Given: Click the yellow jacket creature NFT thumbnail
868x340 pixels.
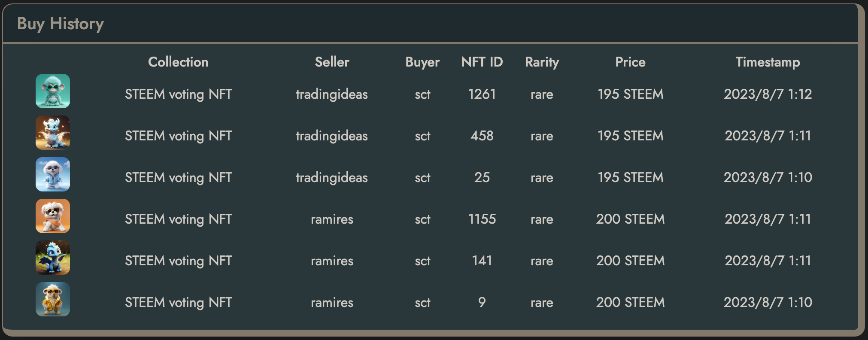Looking at the screenshot, I should click(53, 299).
